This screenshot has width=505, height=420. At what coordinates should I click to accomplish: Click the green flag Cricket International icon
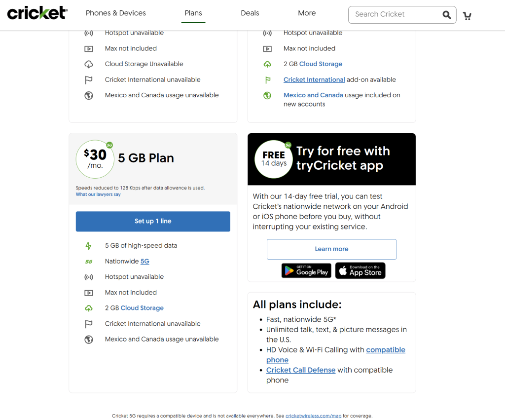(268, 80)
